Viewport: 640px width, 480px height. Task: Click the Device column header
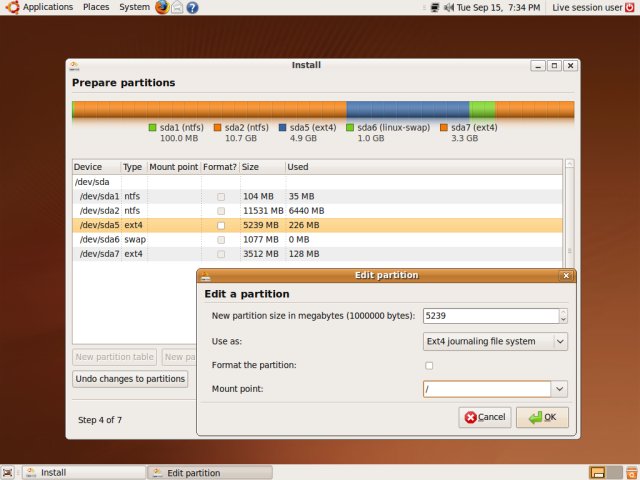97,167
